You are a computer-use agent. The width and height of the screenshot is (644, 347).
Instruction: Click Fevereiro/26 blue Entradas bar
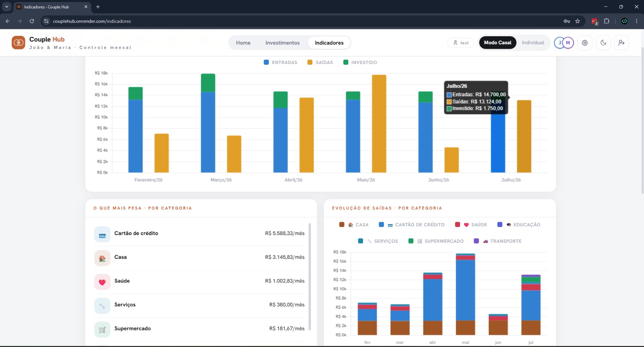(x=136, y=136)
